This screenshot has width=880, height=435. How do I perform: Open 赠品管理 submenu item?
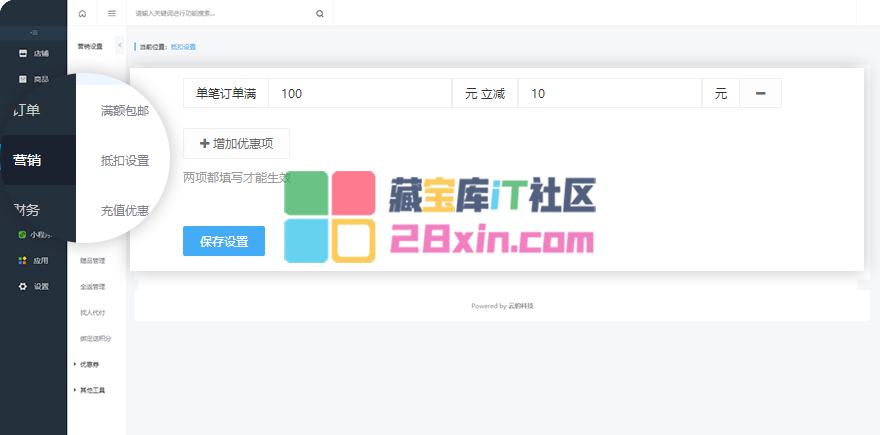[93, 260]
